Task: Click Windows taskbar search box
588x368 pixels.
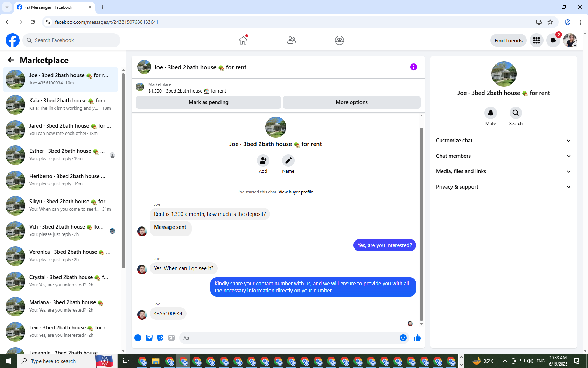Action: [x=56, y=361]
